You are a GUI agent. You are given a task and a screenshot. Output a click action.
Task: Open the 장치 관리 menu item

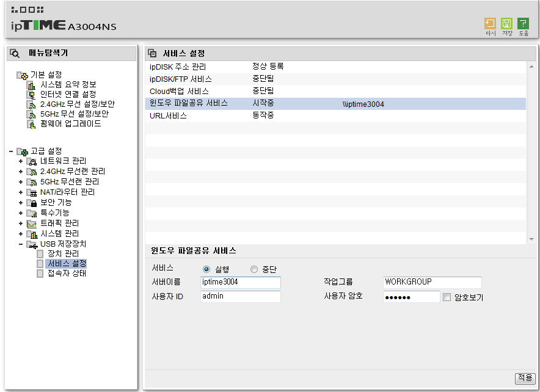click(x=64, y=253)
